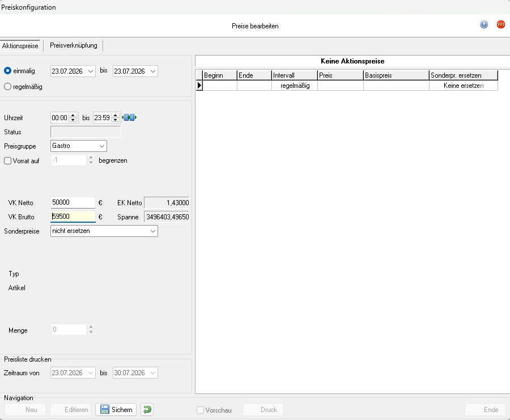Screen dimensions: 510x420
Task: Click the time range full-day icon
Action: click(129, 117)
